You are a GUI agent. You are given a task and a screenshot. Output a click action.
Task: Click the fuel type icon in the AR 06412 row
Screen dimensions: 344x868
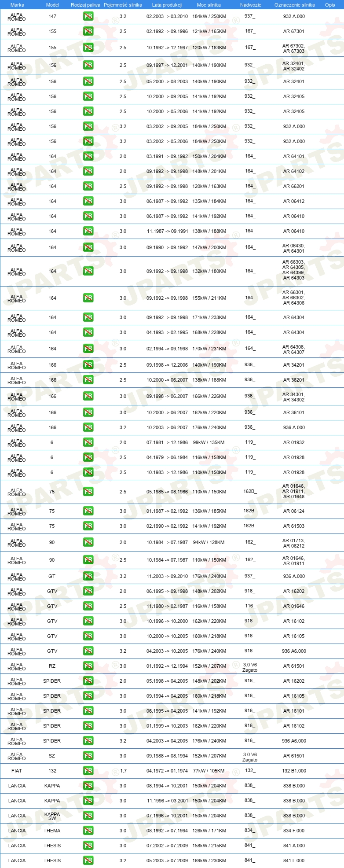88,201
